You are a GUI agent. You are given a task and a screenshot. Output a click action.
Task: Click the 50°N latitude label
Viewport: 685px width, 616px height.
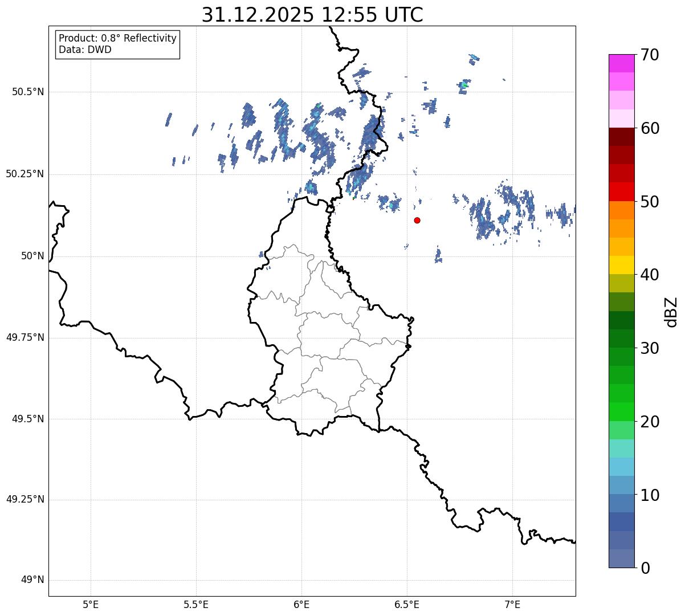(x=32, y=256)
